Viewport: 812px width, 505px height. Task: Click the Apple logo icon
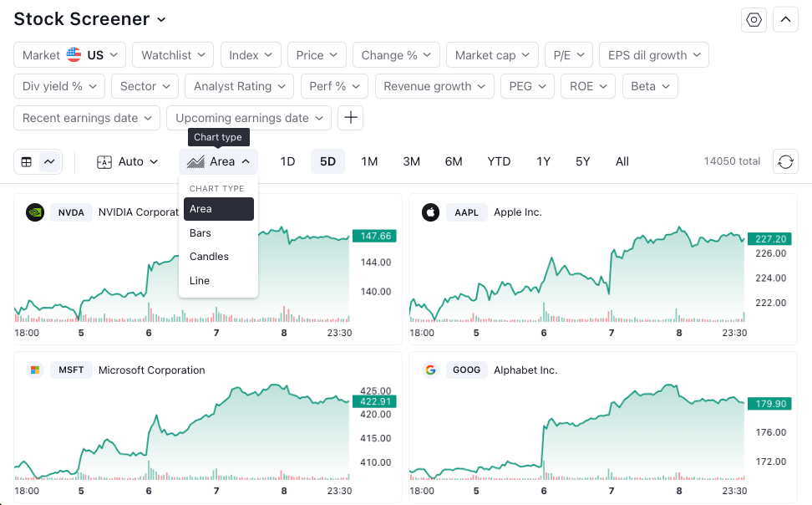[x=430, y=212]
